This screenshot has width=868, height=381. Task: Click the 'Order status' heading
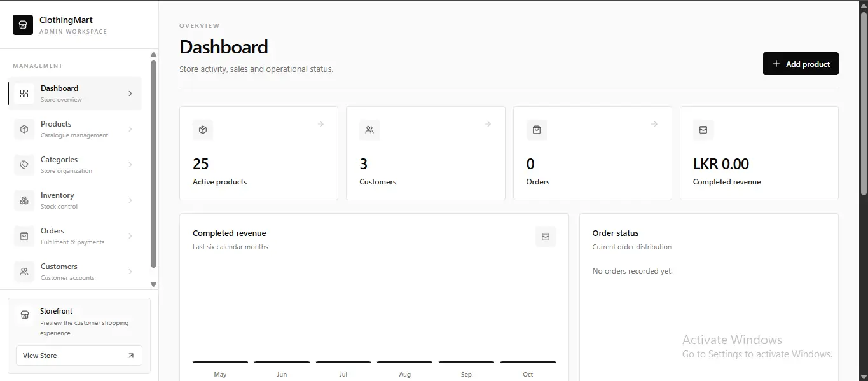(x=615, y=233)
